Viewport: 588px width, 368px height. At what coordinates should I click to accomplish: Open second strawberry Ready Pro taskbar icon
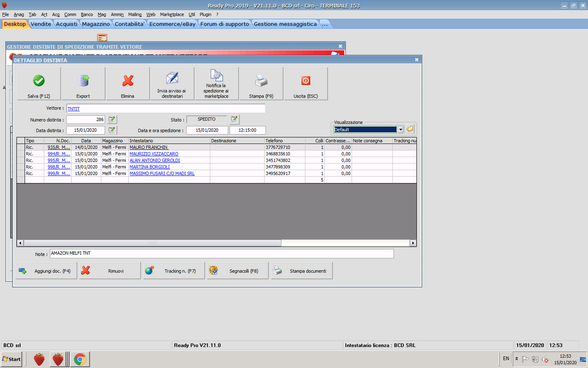[x=58, y=359]
